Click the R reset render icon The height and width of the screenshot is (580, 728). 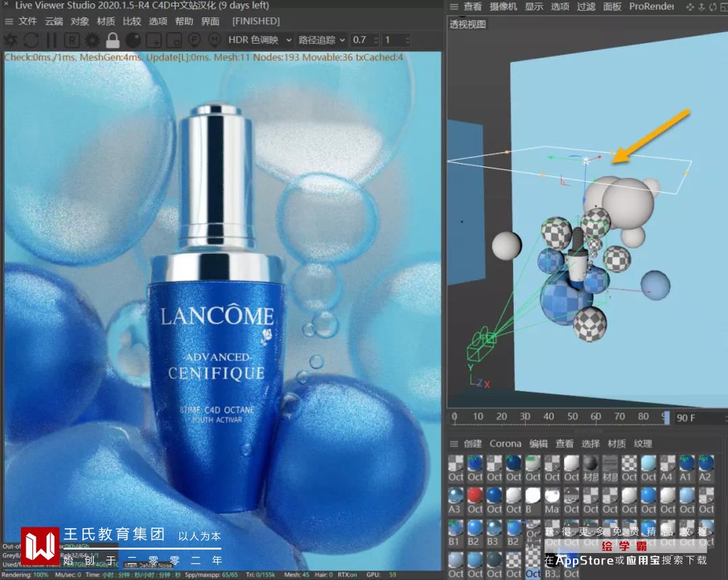(72, 40)
